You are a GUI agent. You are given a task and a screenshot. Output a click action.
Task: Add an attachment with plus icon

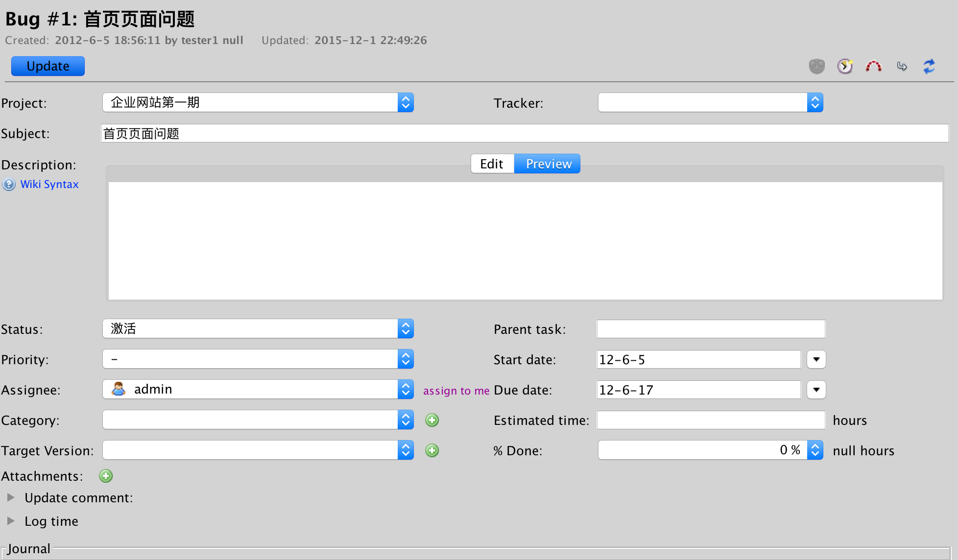[106, 476]
